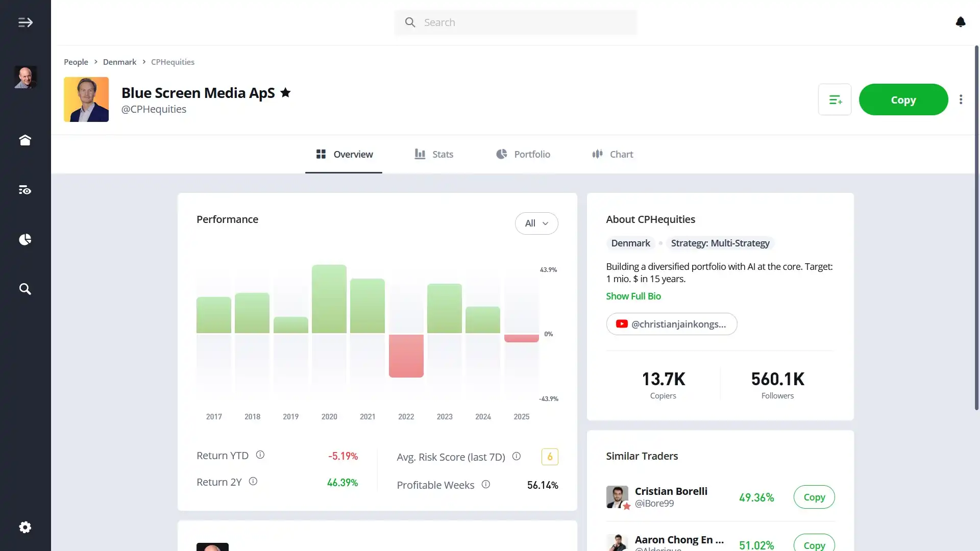Click the Denmark tag
980x551 pixels.
[x=630, y=243]
